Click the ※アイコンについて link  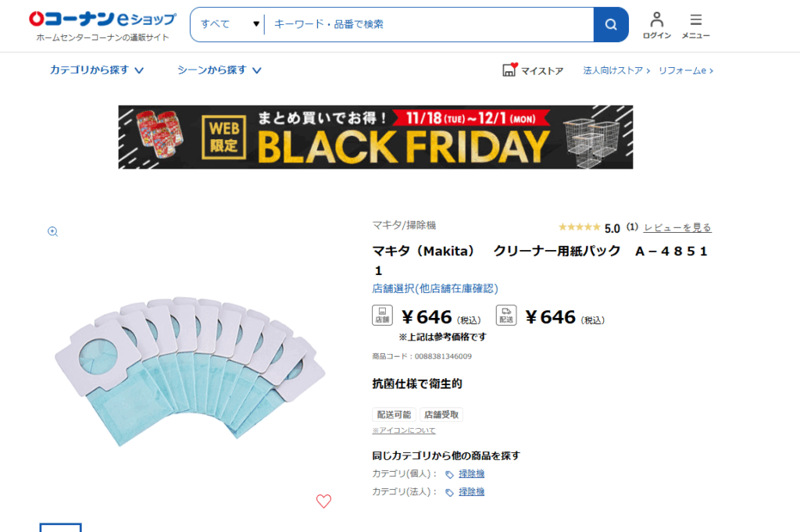pyautogui.click(x=404, y=430)
